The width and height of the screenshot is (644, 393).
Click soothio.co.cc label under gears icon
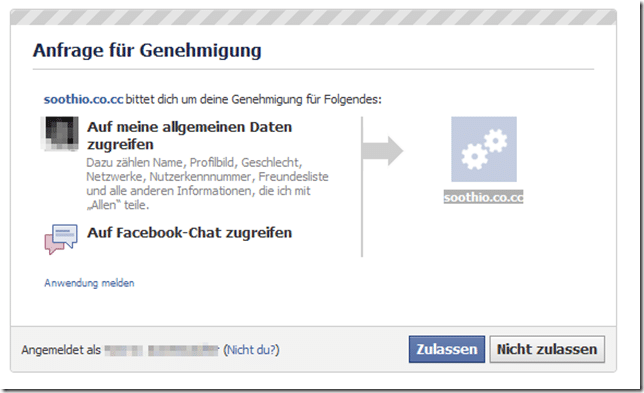483,197
